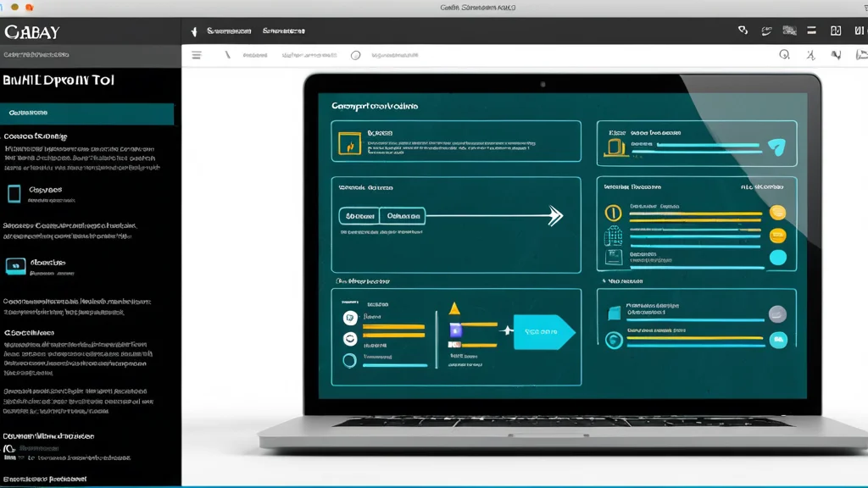This screenshot has height=488, width=868.
Task: Click the teal ring icon in the bottom-right card
Action: pos(614,340)
